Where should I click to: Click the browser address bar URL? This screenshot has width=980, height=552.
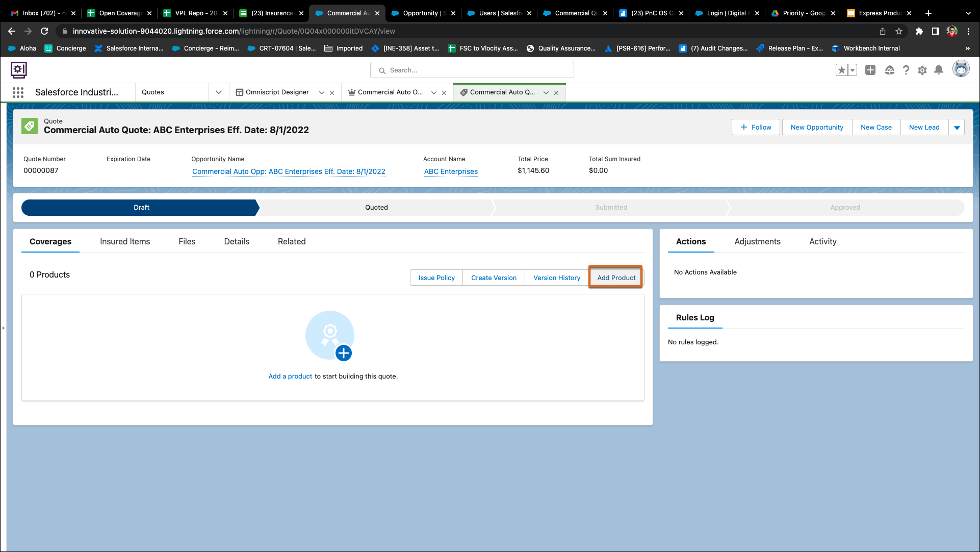(x=234, y=31)
